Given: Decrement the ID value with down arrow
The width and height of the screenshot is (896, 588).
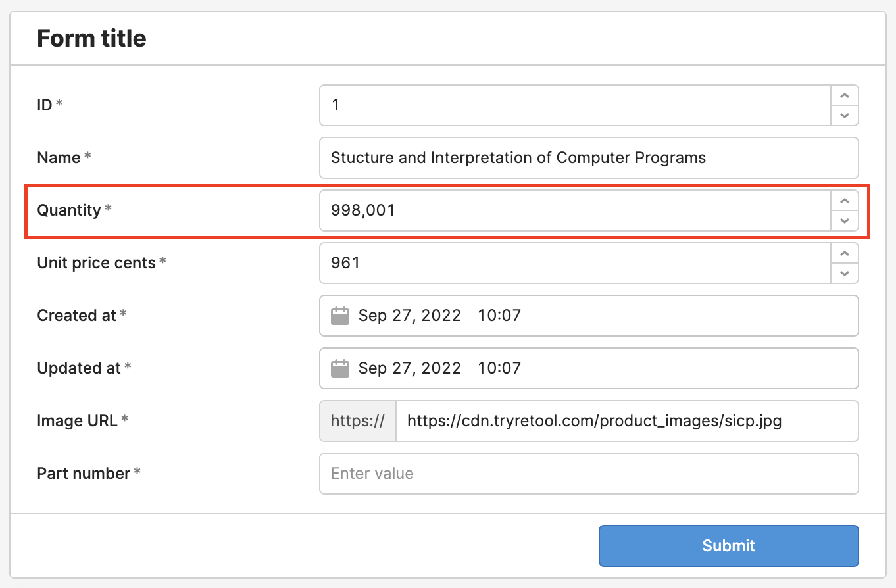Looking at the screenshot, I should tap(845, 116).
